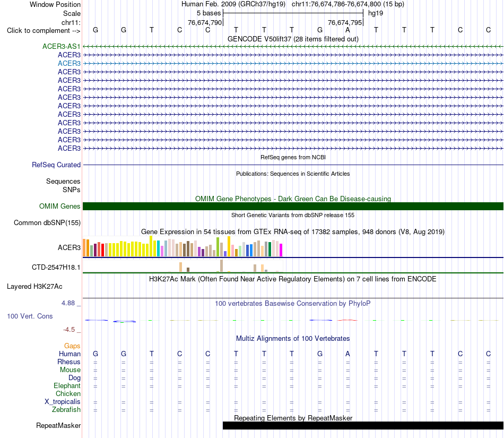Click the ACER3-AS1 transcript label

[x=62, y=46]
